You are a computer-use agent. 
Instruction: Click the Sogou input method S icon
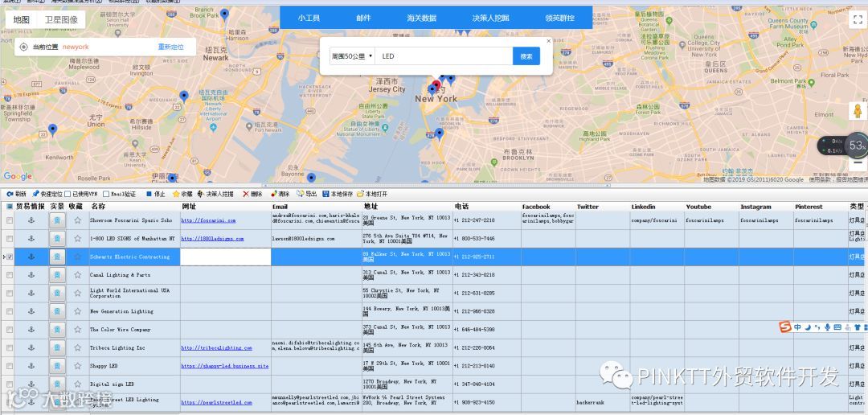tap(785, 327)
